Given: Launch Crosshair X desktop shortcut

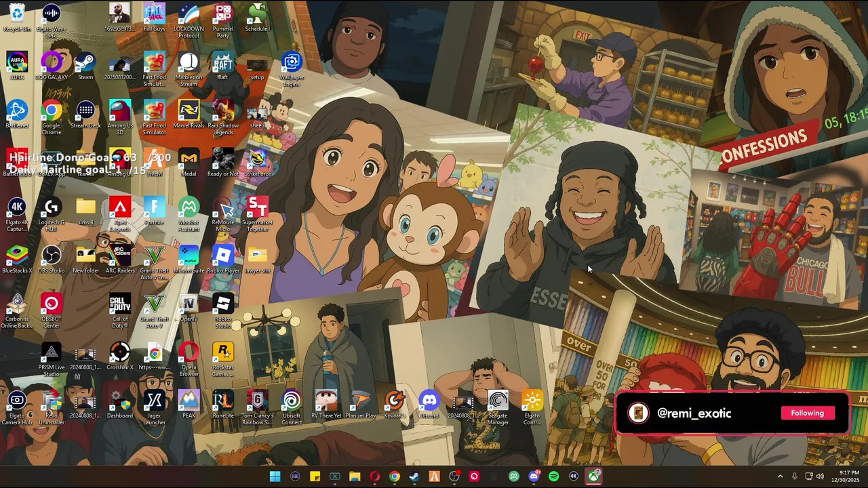Looking at the screenshot, I should coord(120,357).
